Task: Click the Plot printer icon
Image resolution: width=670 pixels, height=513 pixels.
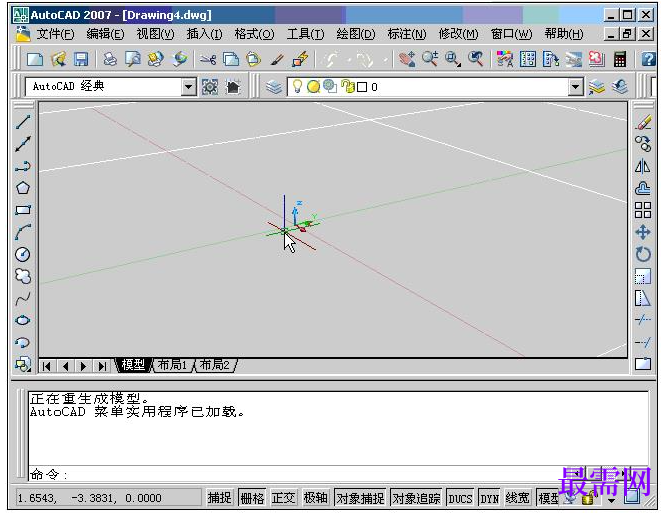Action: pyautogui.click(x=110, y=59)
